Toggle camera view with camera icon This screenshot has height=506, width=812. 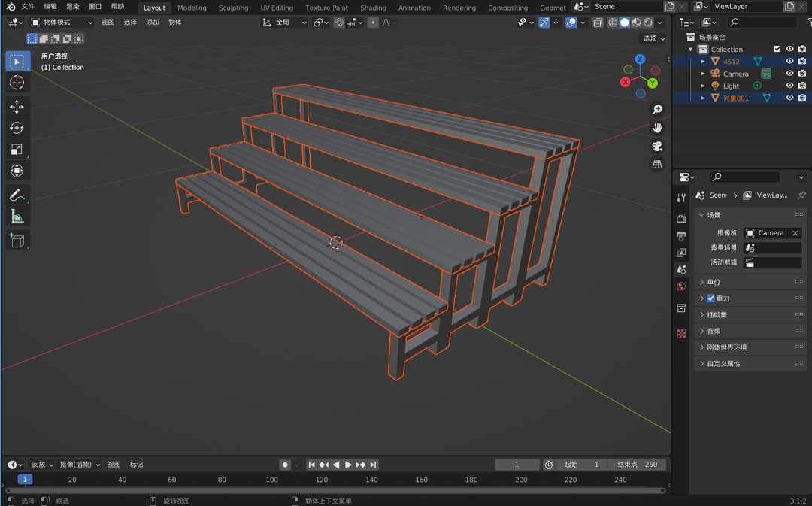click(656, 146)
